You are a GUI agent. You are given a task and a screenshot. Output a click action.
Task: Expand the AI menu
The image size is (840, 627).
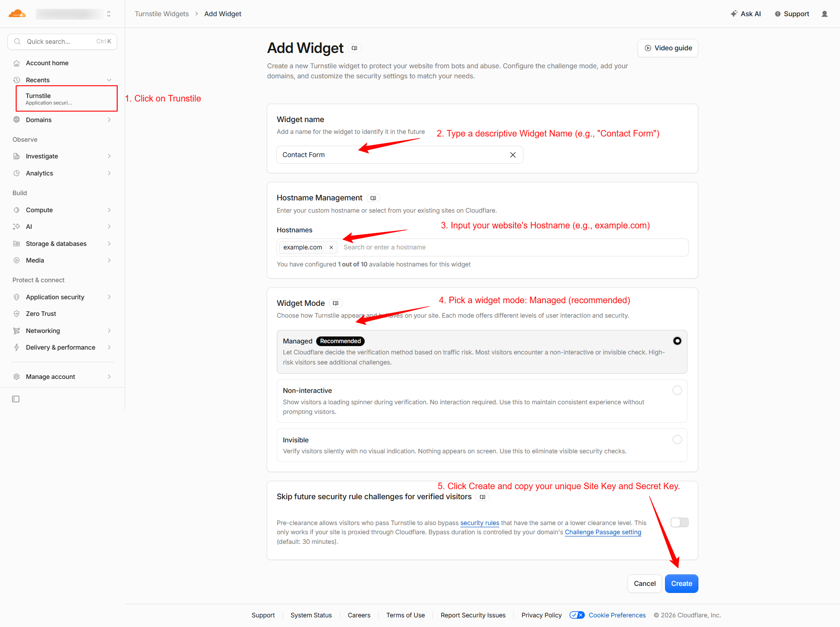click(x=62, y=227)
